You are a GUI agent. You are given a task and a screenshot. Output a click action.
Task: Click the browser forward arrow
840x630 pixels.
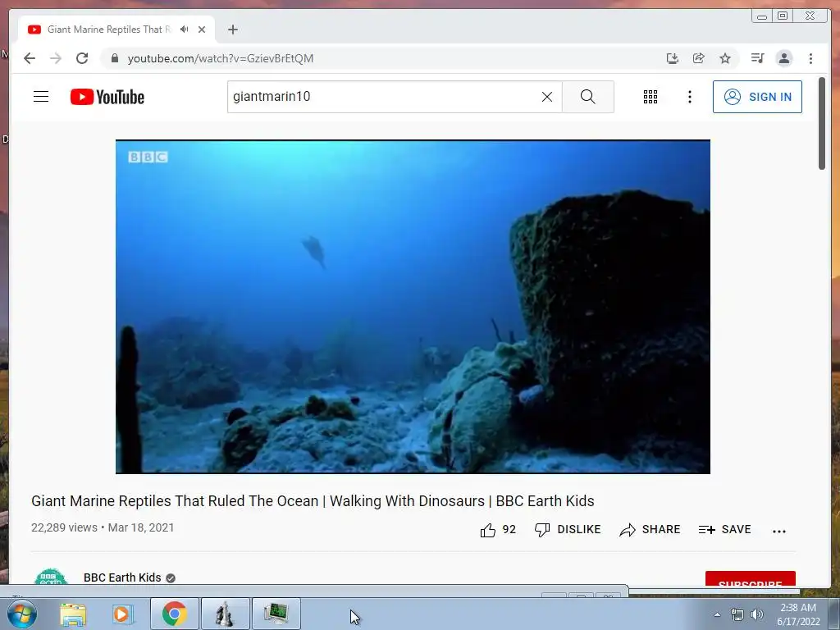pos(56,58)
